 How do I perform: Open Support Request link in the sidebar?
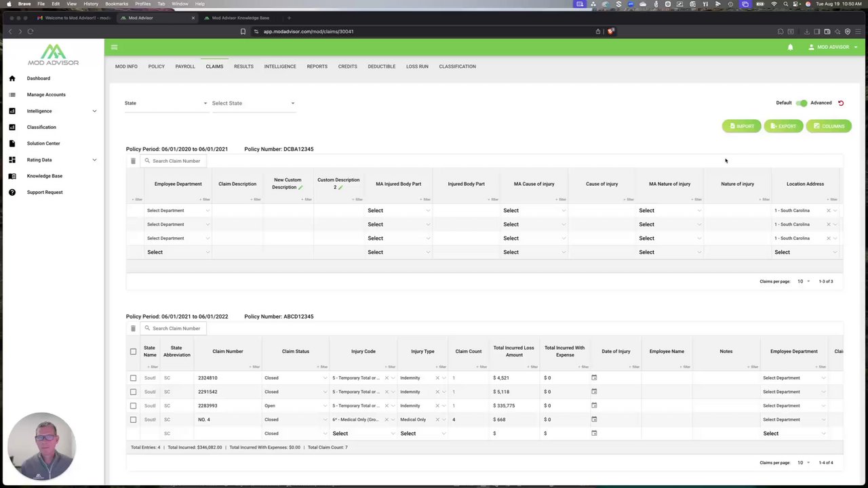pos(45,192)
